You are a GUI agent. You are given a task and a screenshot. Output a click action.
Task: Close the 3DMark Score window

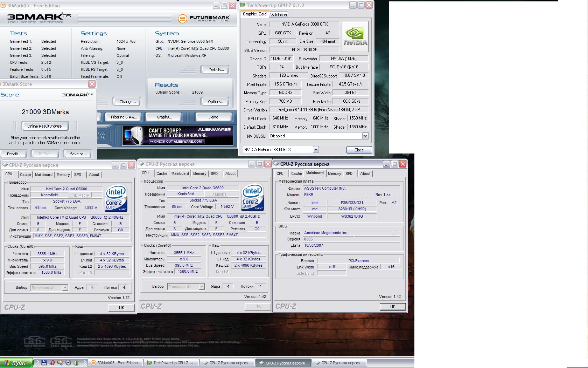(92, 84)
